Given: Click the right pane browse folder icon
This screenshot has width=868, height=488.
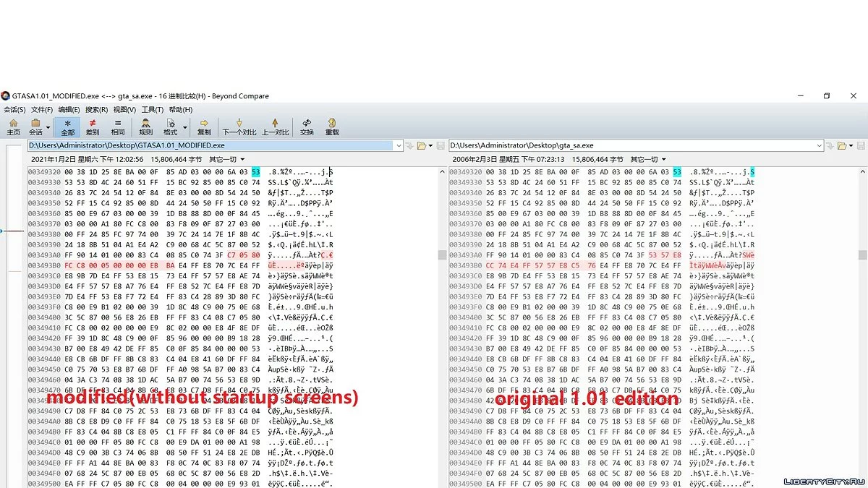Looking at the screenshot, I should coord(841,145).
